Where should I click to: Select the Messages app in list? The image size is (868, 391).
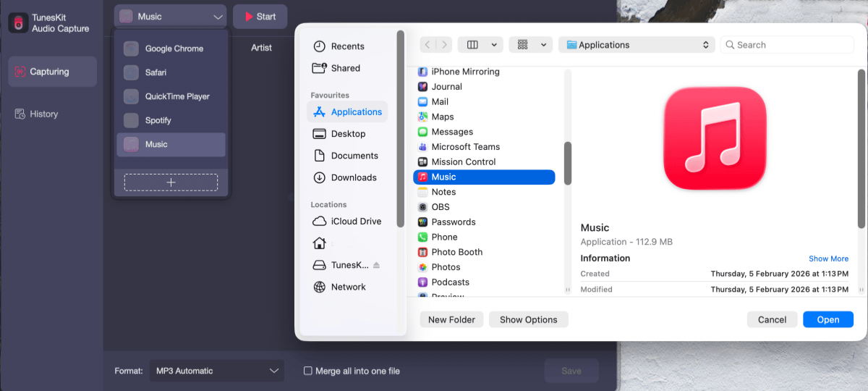tap(484, 132)
